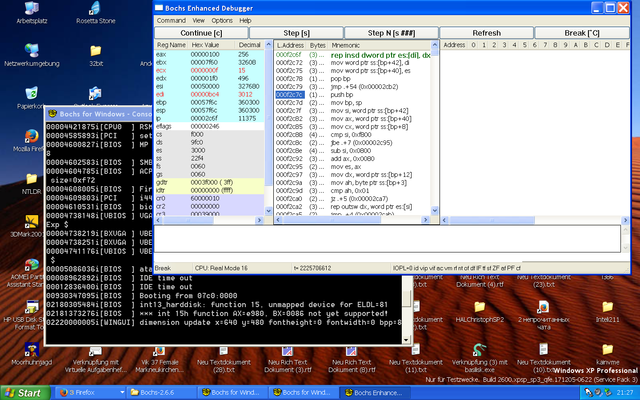Image resolution: width=640 pixels, height=400 pixels.
Task: Select highlighted address 000f2c7c push bp line
Action: (x=353, y=95)
